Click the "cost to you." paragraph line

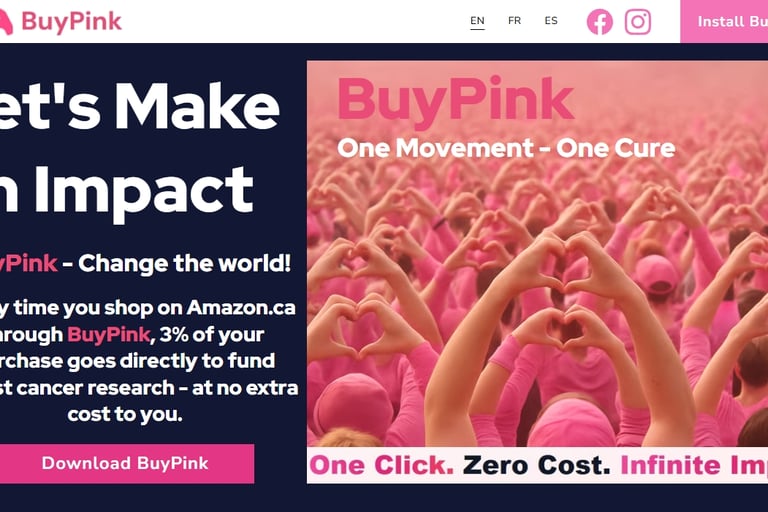pyautogui.click(x=125, y=414)
